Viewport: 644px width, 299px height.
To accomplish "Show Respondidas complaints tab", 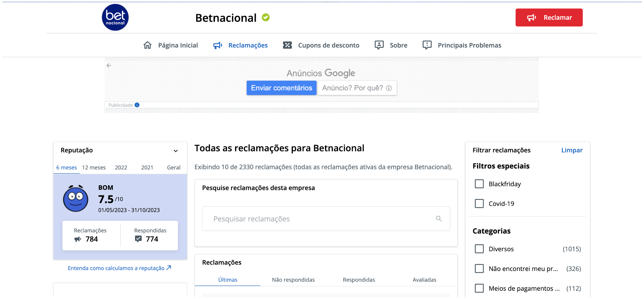I will [x=359, y=280].
